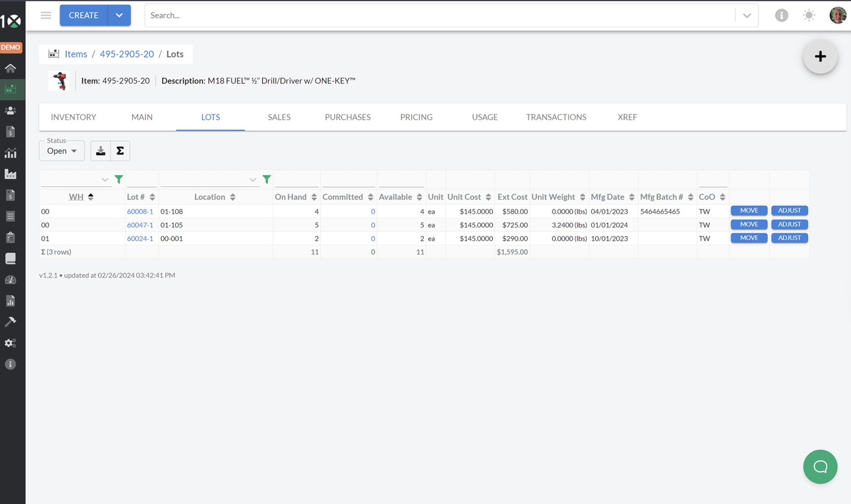Viewport: 851px width, 504px height.
Task: Open the home icon in sidebar
Action: (11, 68)
